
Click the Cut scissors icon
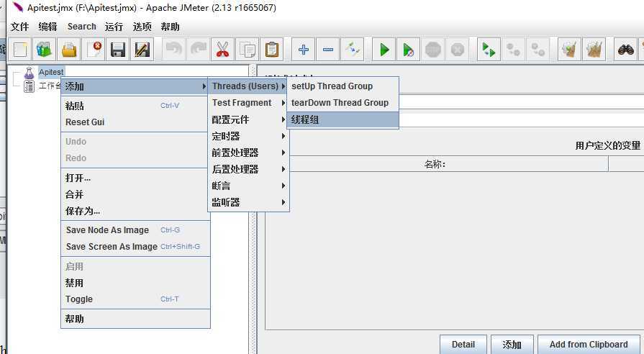coord(222,50)
